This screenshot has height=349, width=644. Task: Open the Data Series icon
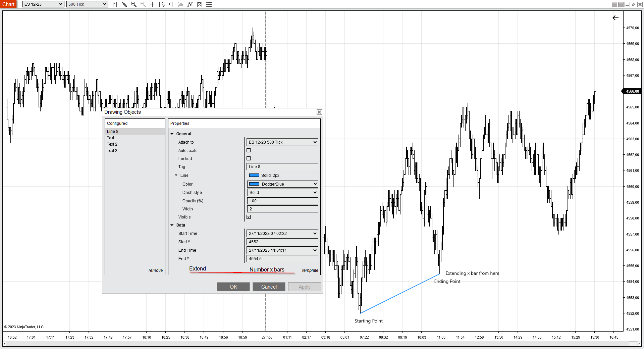tap(181, 4)
